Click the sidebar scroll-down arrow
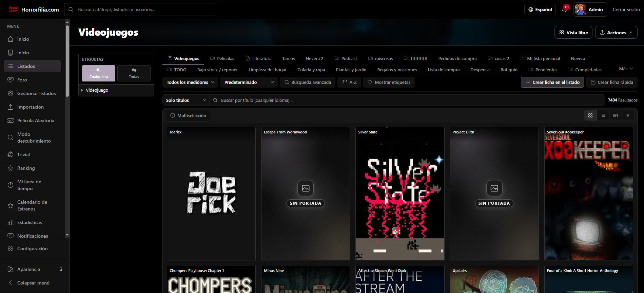This screenshot has width=644, height=293. (x=67, y=235)
